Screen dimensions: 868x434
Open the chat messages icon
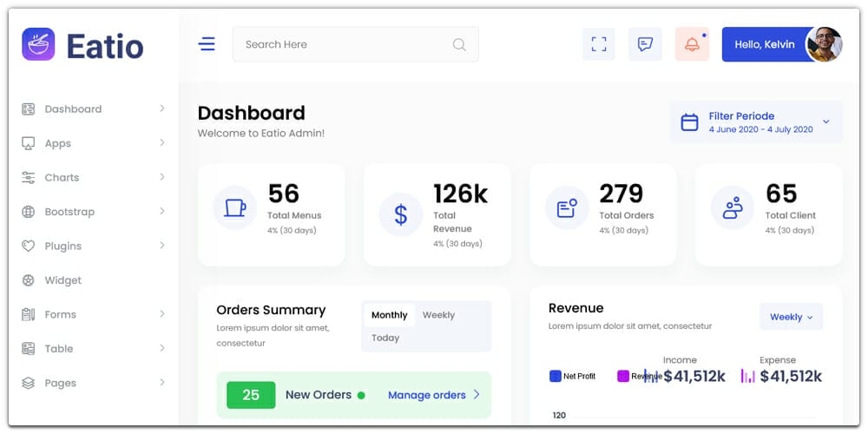(x=645, y=44)
